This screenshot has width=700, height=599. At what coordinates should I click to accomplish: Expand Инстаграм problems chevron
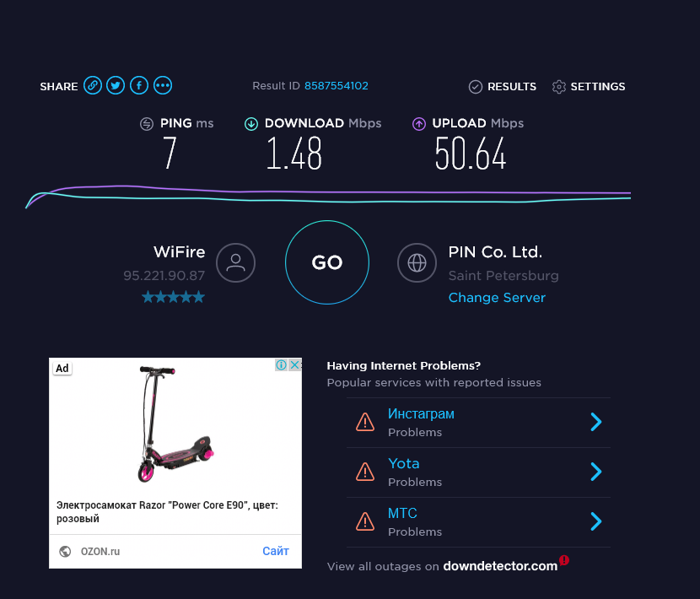[596, 422]
